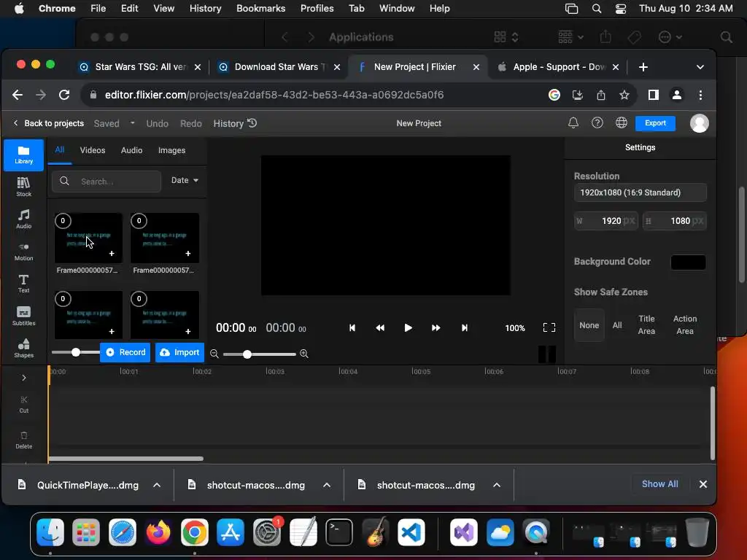
Task: Switch to the All library tab
Action: (60, 149)
